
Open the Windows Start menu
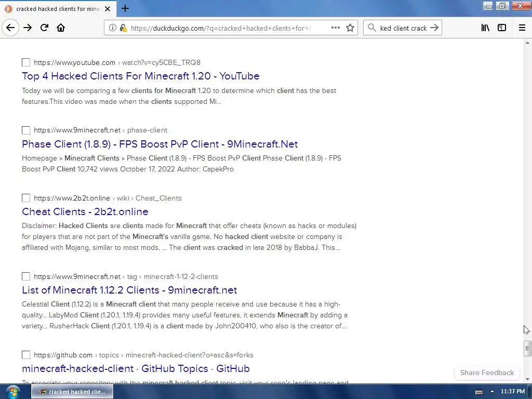(13, 392)
